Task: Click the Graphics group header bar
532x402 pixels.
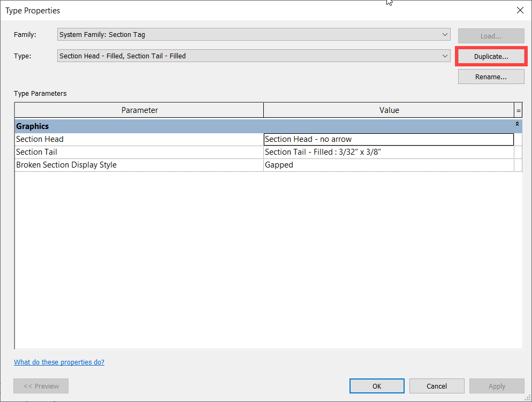Action: pyautogui.click(x=214, y=126)
